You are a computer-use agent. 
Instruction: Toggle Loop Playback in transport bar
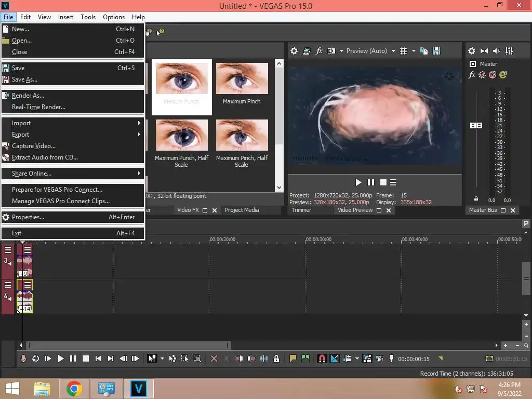[x=35, y=358]
